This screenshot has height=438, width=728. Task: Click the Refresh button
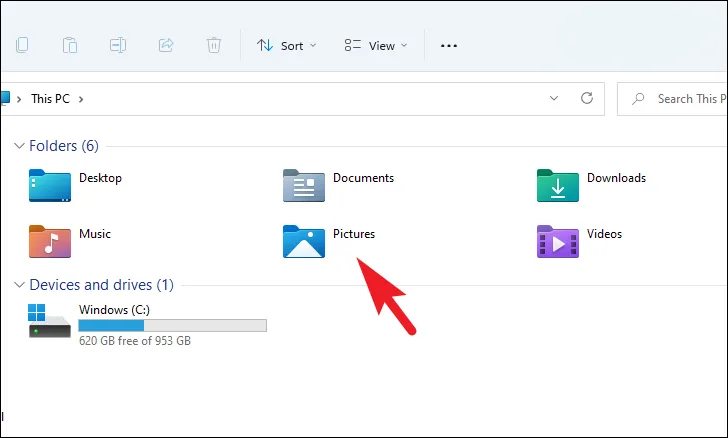[587, 98]
